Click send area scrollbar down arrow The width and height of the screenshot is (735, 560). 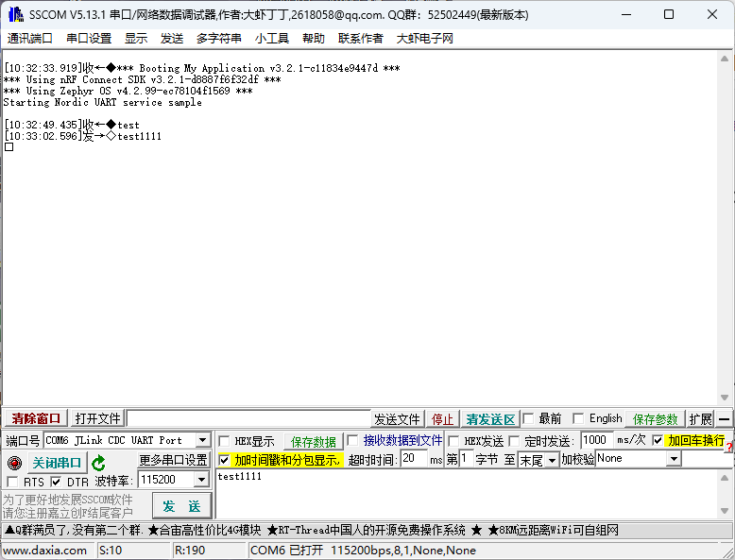[x=725, y=511]
